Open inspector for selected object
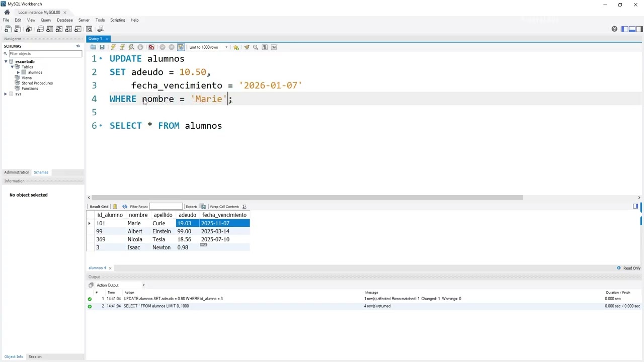Viewport: 644px width, 362px height. click(x=29, y=29)
